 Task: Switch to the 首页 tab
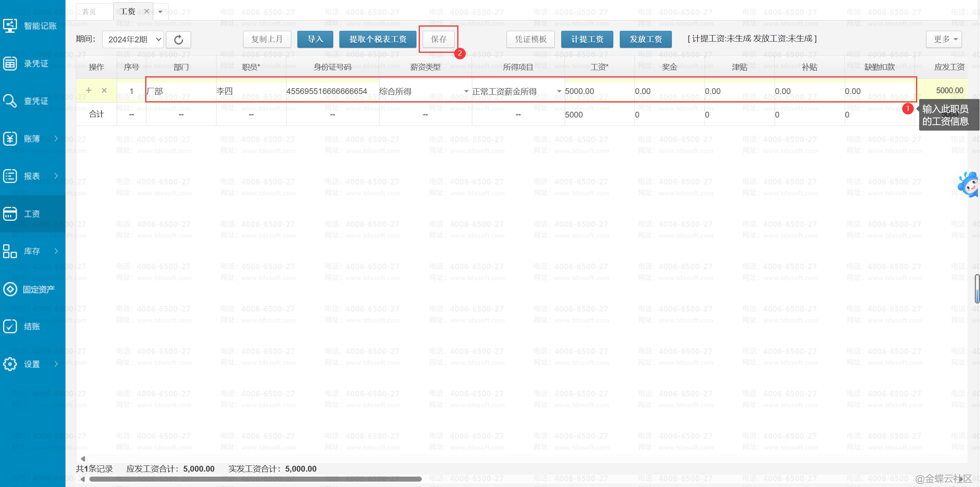click(89, 12)
